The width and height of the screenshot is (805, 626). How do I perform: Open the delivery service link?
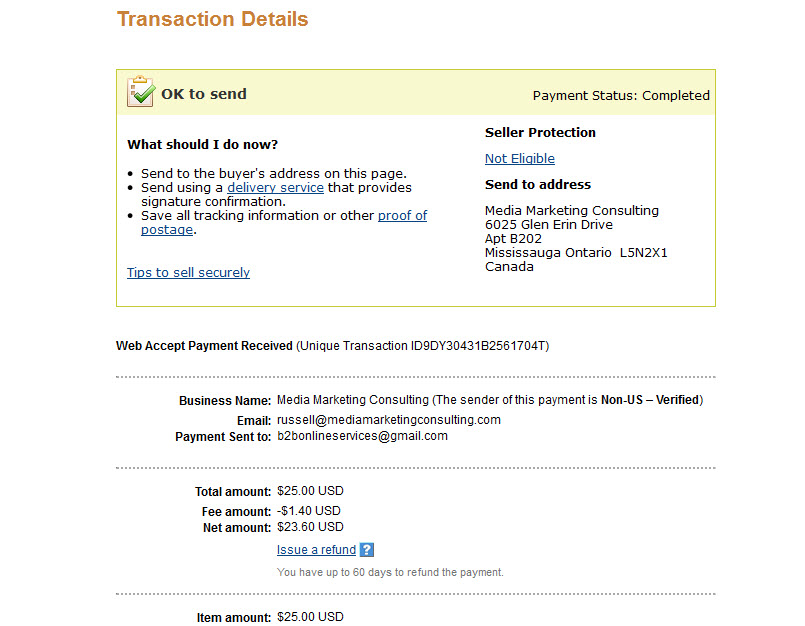pos(275,187)
